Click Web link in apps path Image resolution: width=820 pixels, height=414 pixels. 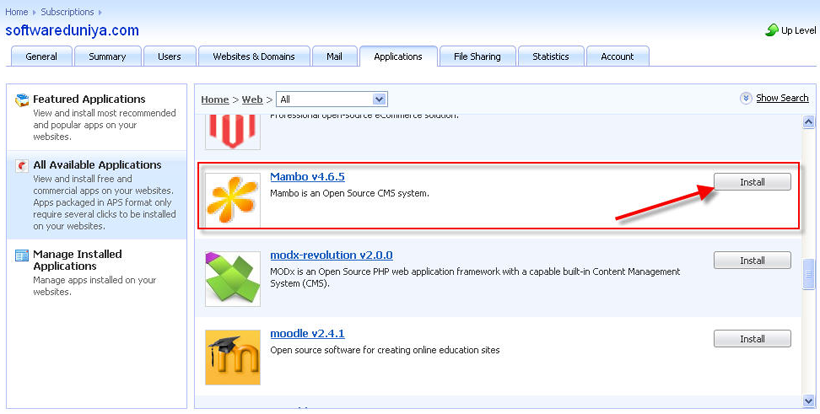[252, 99]
